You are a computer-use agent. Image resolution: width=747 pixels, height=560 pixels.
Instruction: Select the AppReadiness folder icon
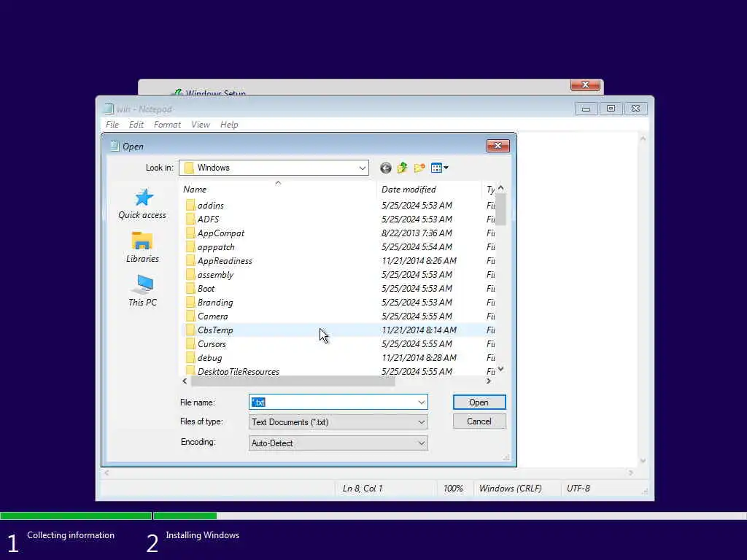pyautogui.click(x=190, y=260)
